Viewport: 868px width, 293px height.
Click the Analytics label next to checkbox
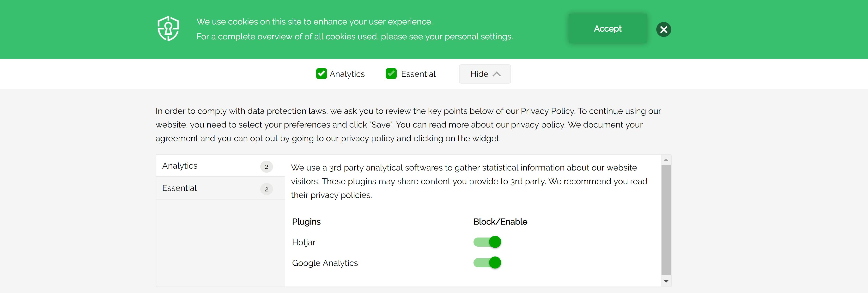(x=347, y=74)
